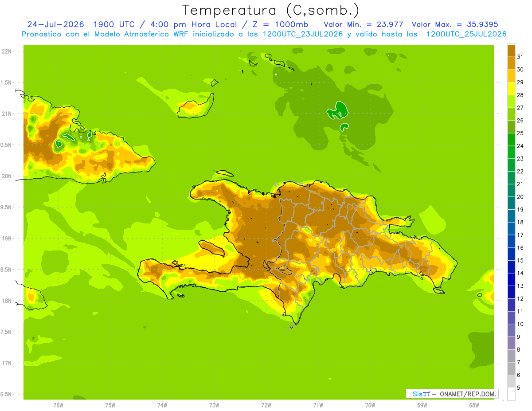This screenshot has width=532, height=411.
Task: Click the legend value "27"
Action: pos(520,107)
